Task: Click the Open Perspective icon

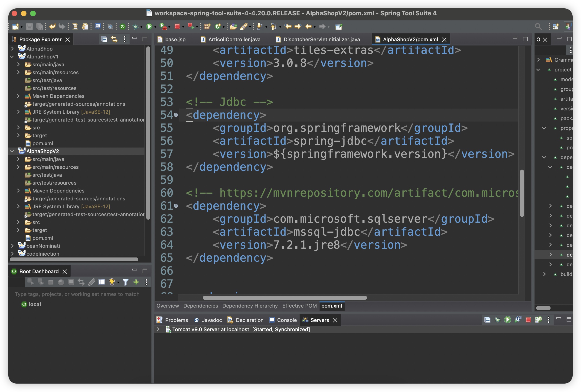Action: 555,26
